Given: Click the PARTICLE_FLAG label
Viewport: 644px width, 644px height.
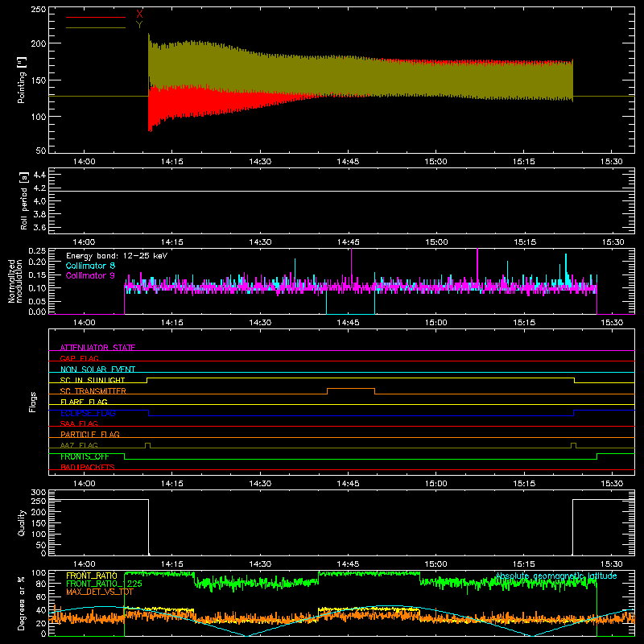Looking at the screenshot, I should (x=90, y=434).
